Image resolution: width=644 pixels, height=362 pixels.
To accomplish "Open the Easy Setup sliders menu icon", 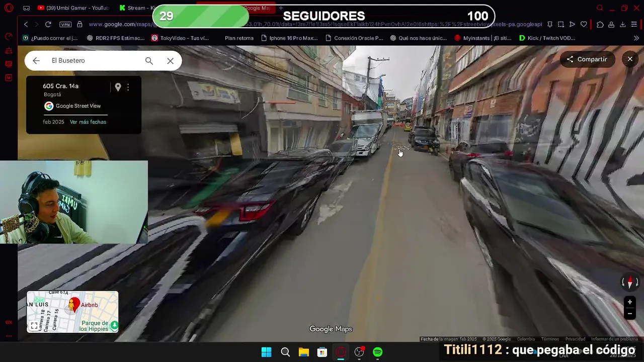I will 634,24.
